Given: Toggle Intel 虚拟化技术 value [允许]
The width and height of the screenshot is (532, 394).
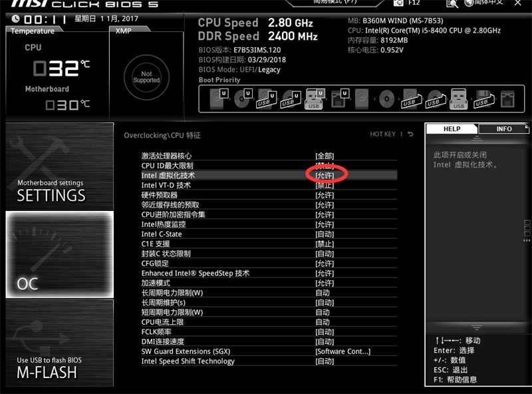Looking at the screenshot, I should 325,175.
